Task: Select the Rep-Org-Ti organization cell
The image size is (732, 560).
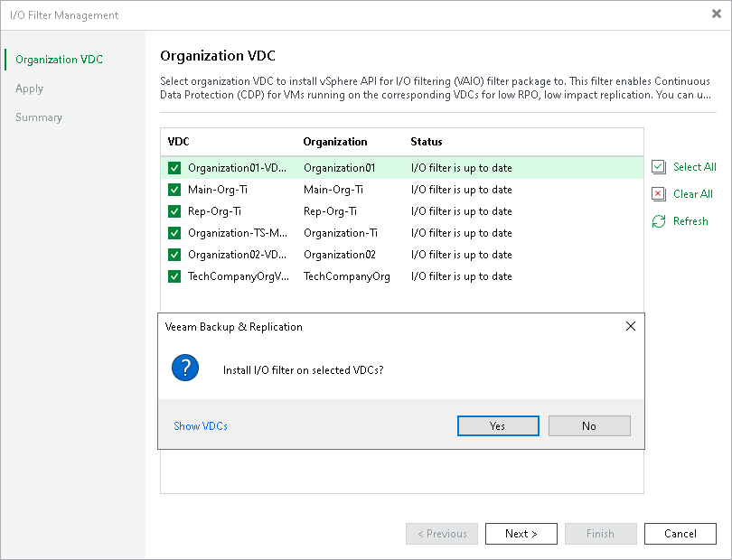Action: coord(330,211)
